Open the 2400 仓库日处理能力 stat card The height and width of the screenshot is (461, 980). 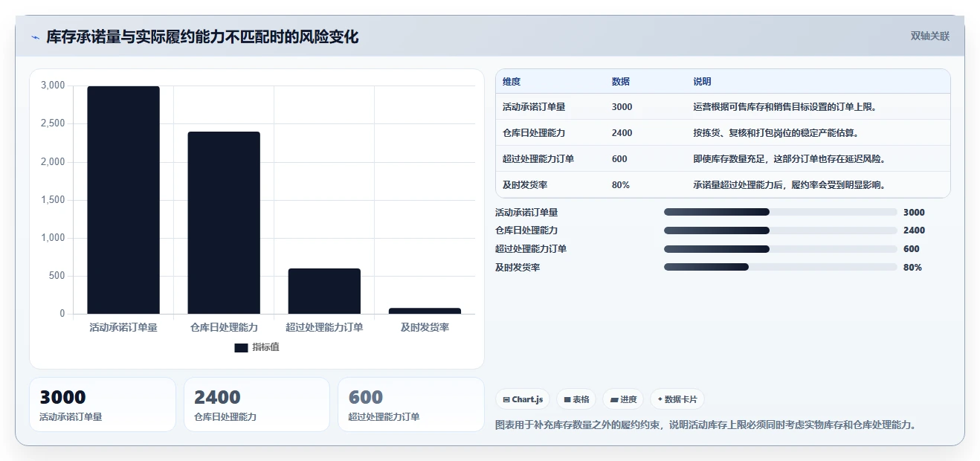point(257,404)
